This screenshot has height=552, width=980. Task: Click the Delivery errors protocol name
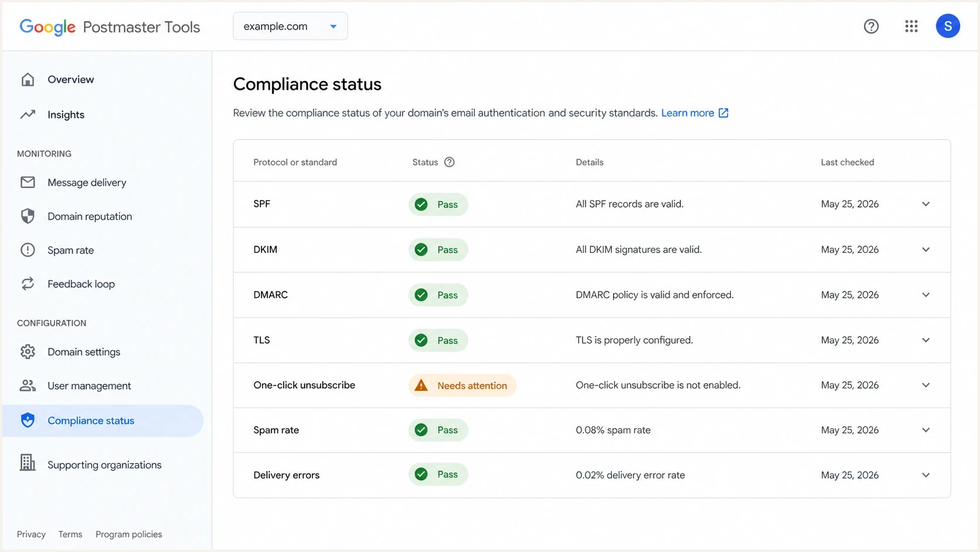(287, 475)
